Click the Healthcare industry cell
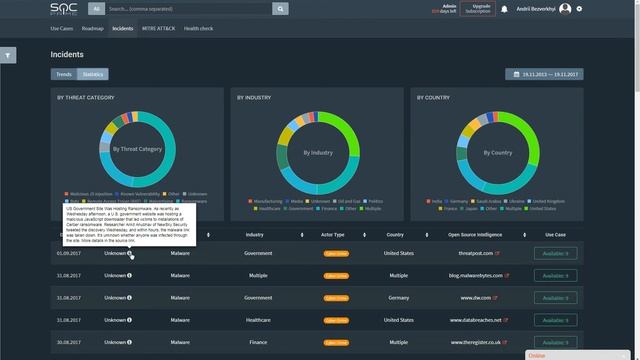 coord(258,320)
